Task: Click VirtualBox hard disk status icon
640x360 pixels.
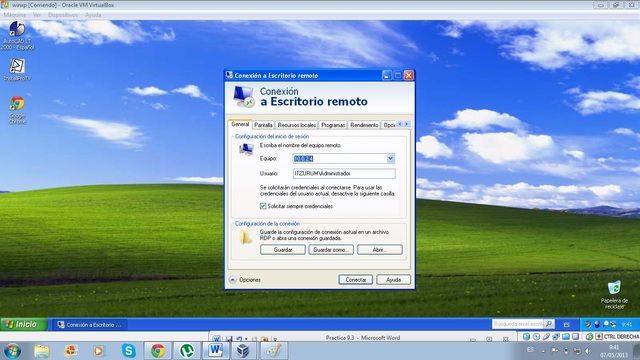Action: (x=526, y=337)
